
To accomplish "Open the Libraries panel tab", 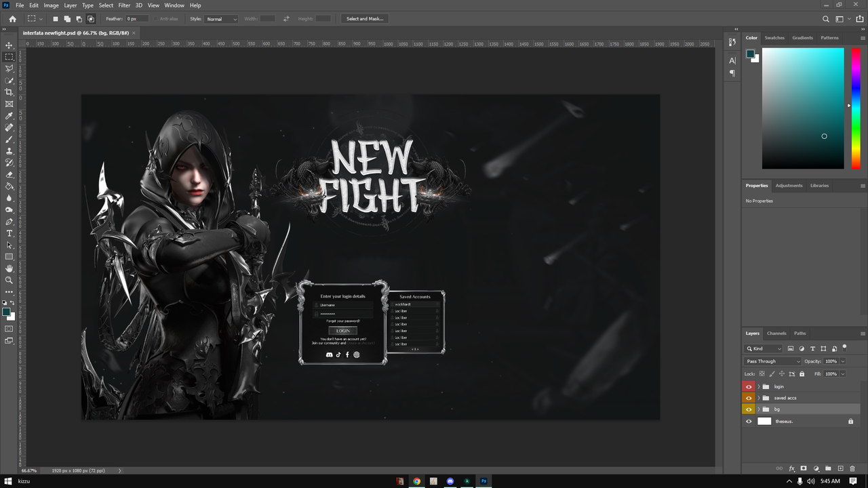I will [819, 186].
